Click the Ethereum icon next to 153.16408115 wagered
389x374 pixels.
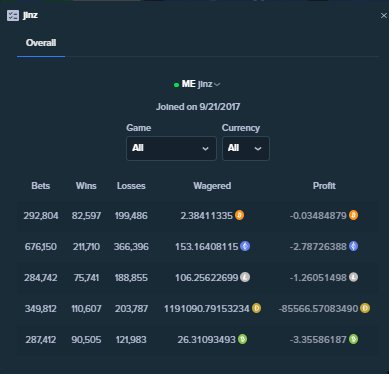245,246
